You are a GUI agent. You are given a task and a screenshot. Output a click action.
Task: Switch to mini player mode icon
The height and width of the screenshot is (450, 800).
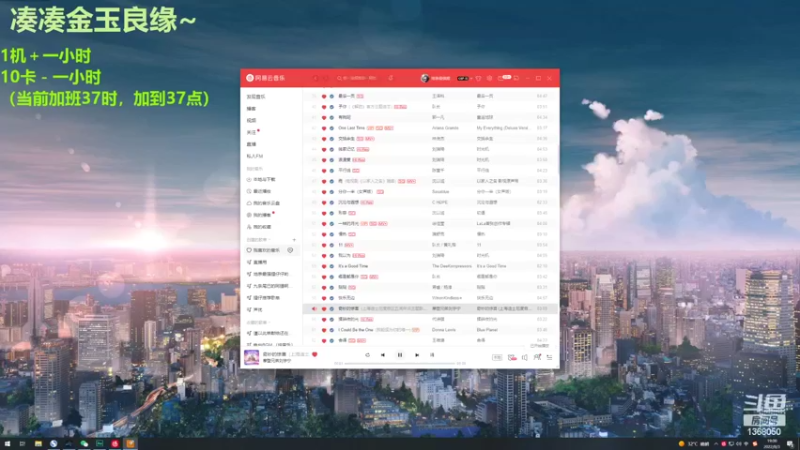(516, 78)
